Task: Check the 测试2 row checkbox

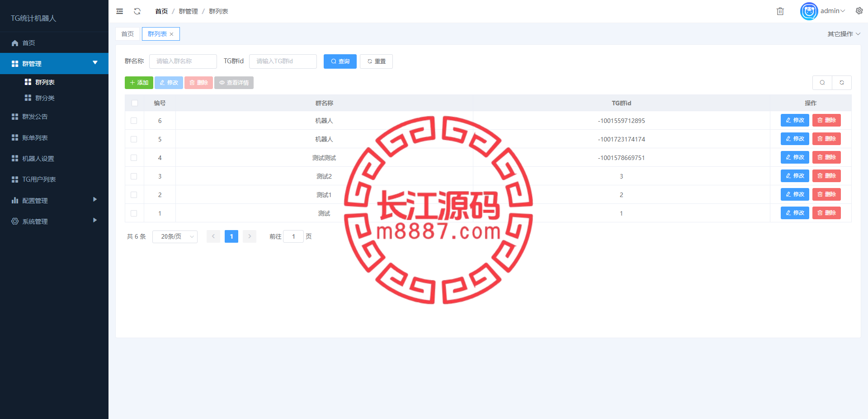Action: coord(134,176)
